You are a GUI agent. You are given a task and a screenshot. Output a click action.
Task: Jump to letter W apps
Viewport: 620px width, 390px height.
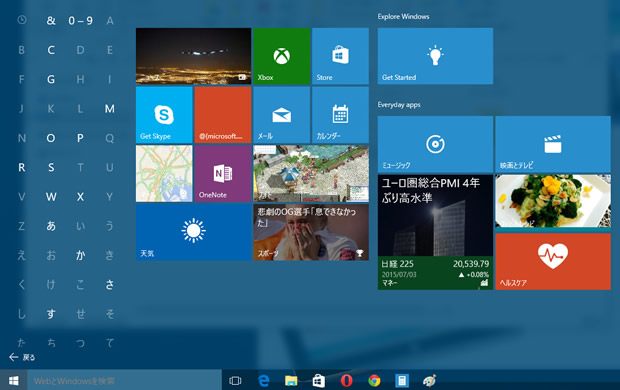[51, 197]
